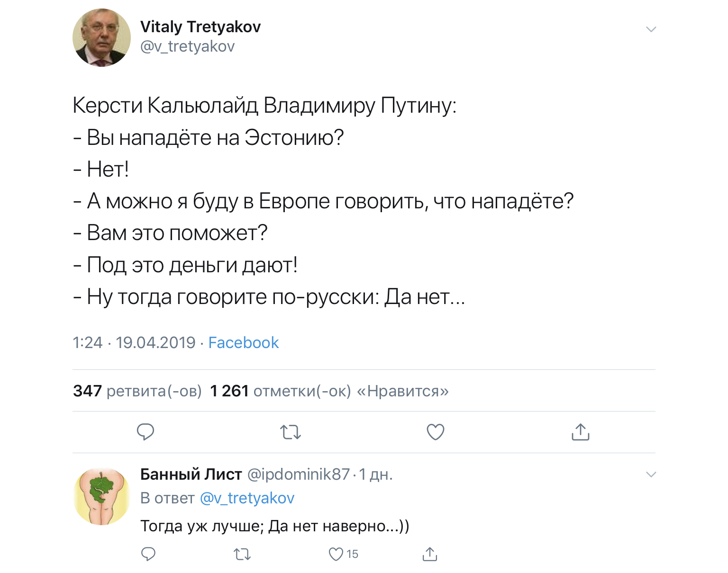The width and height of the screenshot is (728, 573).
Task: Share the reply from Банный Лист
Action: [x=429, y=554]
